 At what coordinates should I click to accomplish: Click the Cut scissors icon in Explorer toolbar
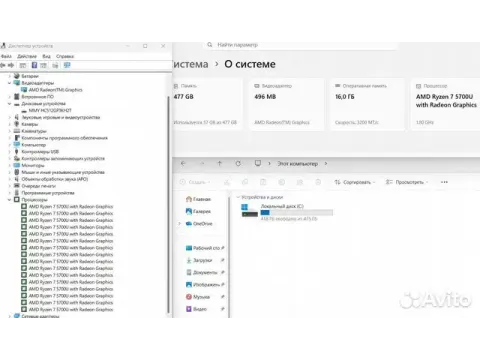click(x=227, y=182)
